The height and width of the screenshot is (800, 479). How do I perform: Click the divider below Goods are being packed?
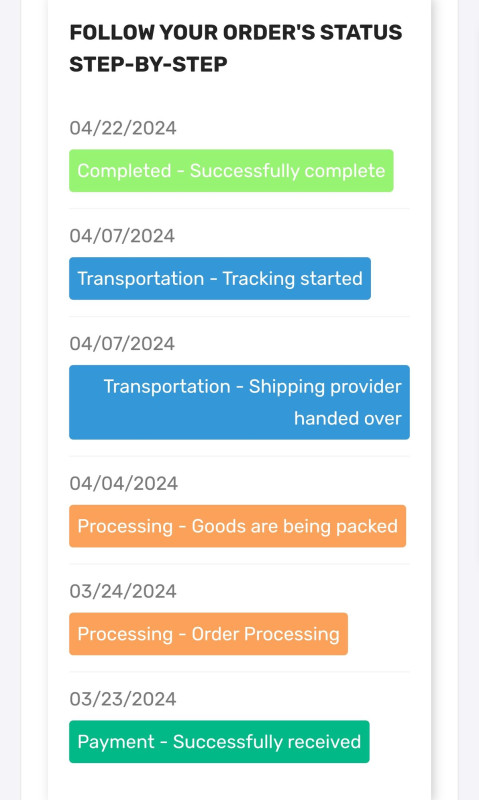point(239,564)
